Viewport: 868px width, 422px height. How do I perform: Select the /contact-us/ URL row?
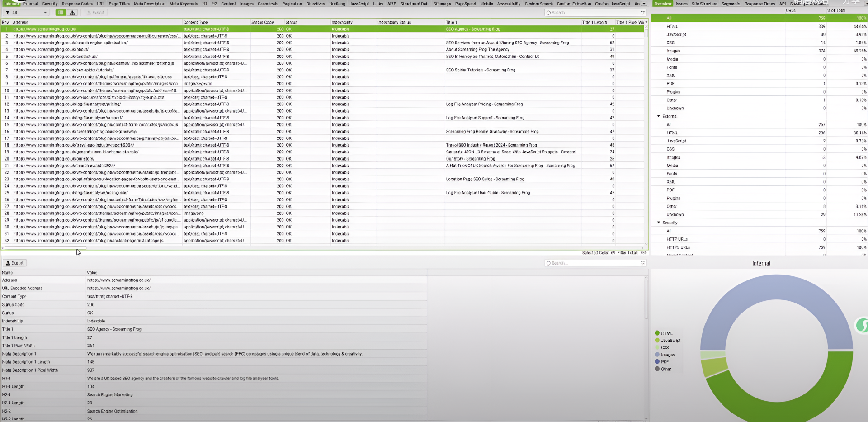pos(323,57)
